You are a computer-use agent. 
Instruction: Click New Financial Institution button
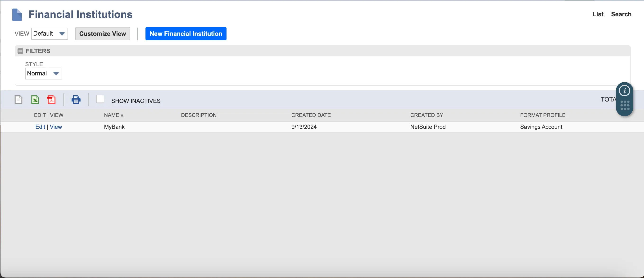coord(186,33)
